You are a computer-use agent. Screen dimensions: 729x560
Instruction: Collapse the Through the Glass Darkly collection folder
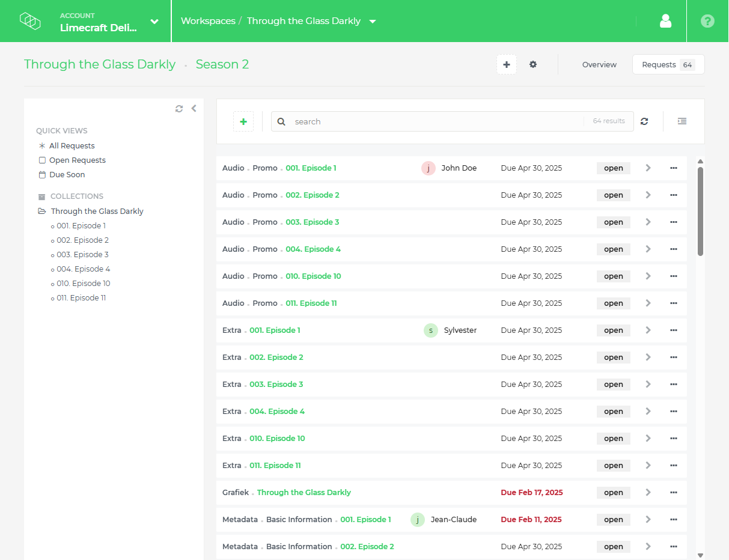[42, 212]
